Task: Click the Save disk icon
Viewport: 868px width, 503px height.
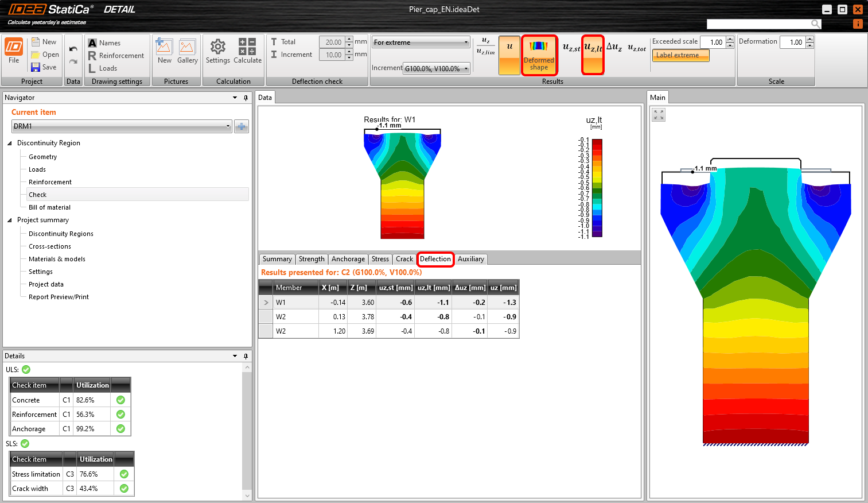Action: pos(36,67)
